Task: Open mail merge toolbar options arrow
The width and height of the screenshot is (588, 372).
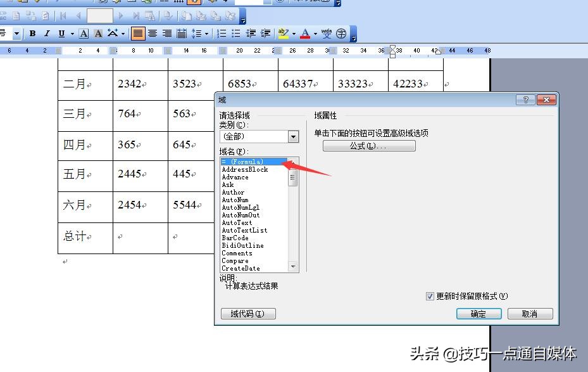Action: 242,16
